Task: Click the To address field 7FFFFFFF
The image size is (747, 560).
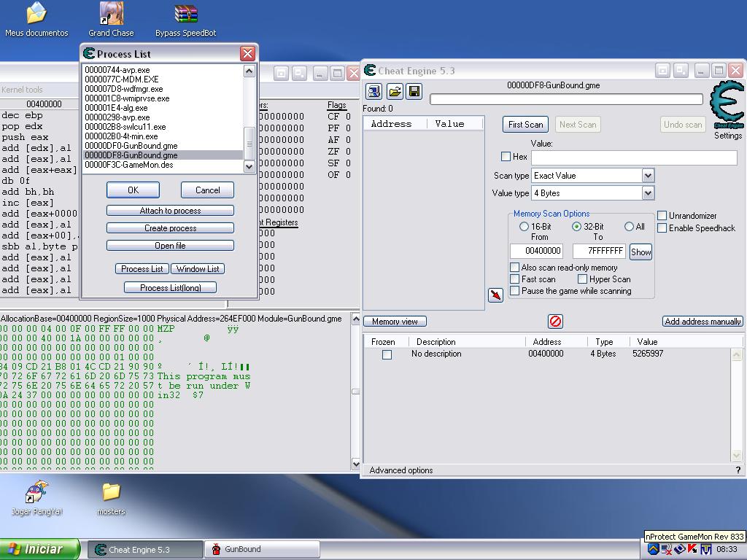Action: pos(599,251)
